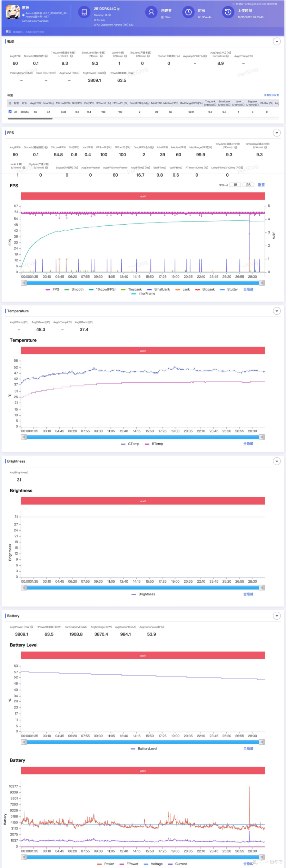Toggle SmallJank series in legend

[159, 289]
